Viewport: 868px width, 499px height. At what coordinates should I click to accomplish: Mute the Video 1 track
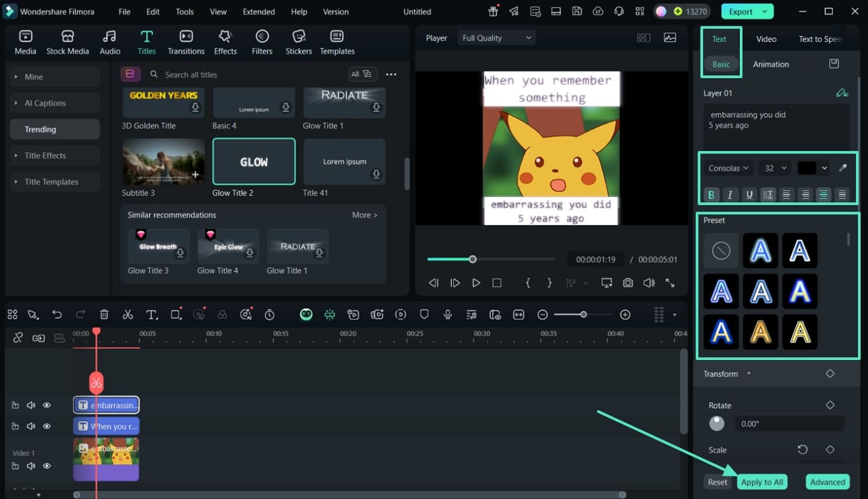31,466
